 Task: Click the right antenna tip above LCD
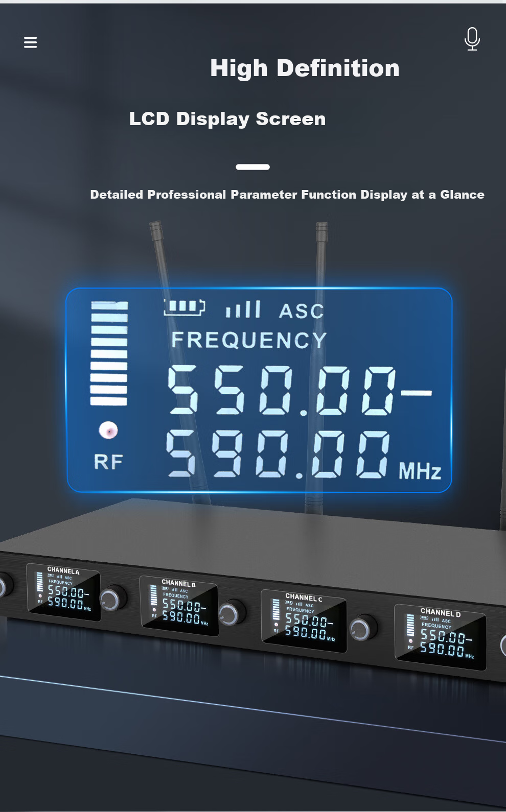322,232
